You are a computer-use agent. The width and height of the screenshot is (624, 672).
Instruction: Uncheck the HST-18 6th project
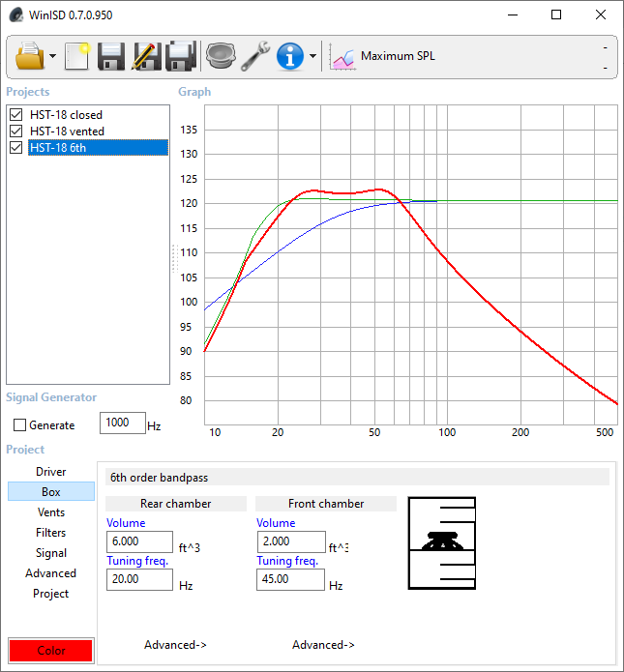pyautogui.click(x=15, y=147)
